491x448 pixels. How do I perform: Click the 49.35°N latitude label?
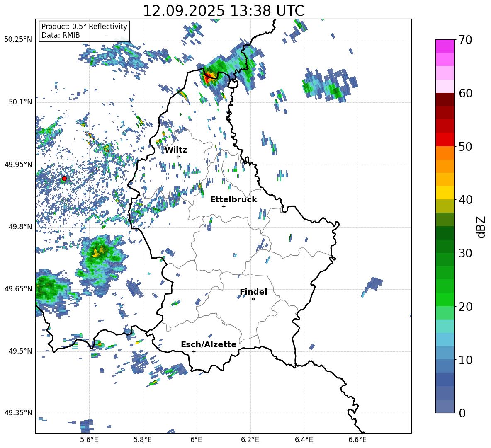[x=18, y=413]
